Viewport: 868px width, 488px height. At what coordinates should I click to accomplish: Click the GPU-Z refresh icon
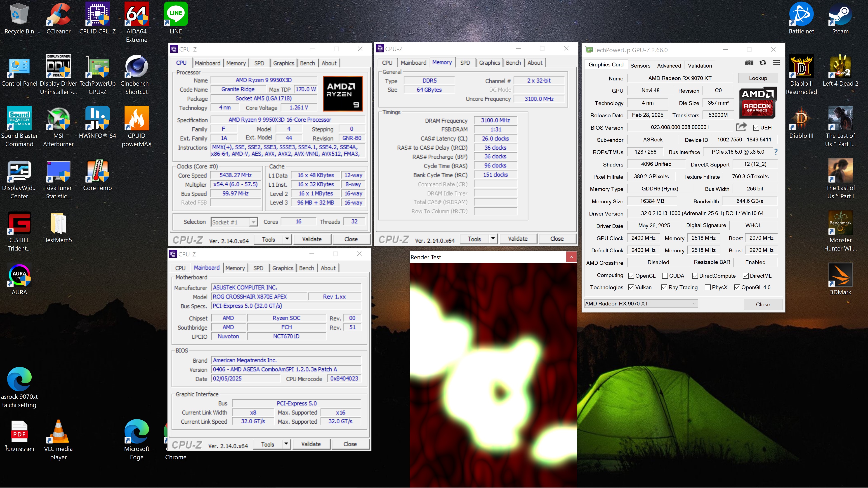(x=763, y=63)
